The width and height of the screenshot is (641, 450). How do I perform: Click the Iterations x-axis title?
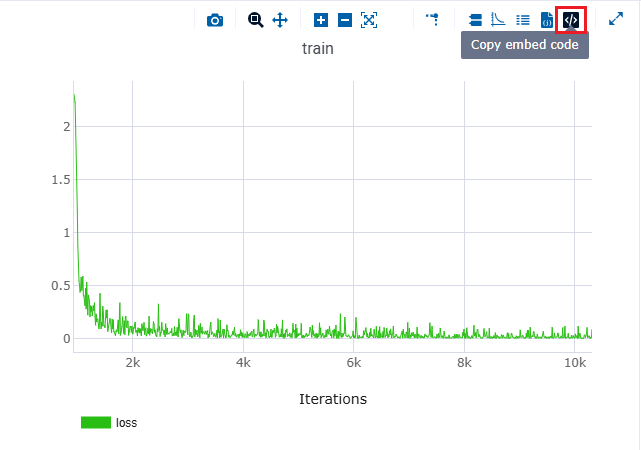click(333, 399)
